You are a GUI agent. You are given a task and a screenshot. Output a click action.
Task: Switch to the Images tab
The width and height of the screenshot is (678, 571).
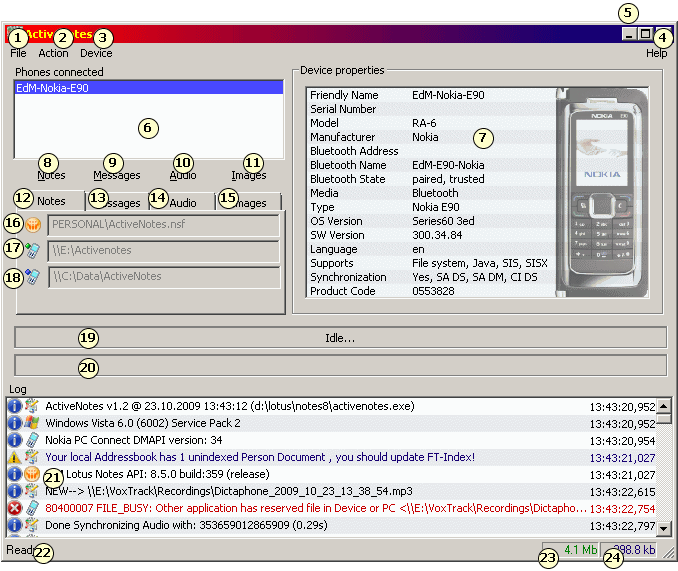249,202
